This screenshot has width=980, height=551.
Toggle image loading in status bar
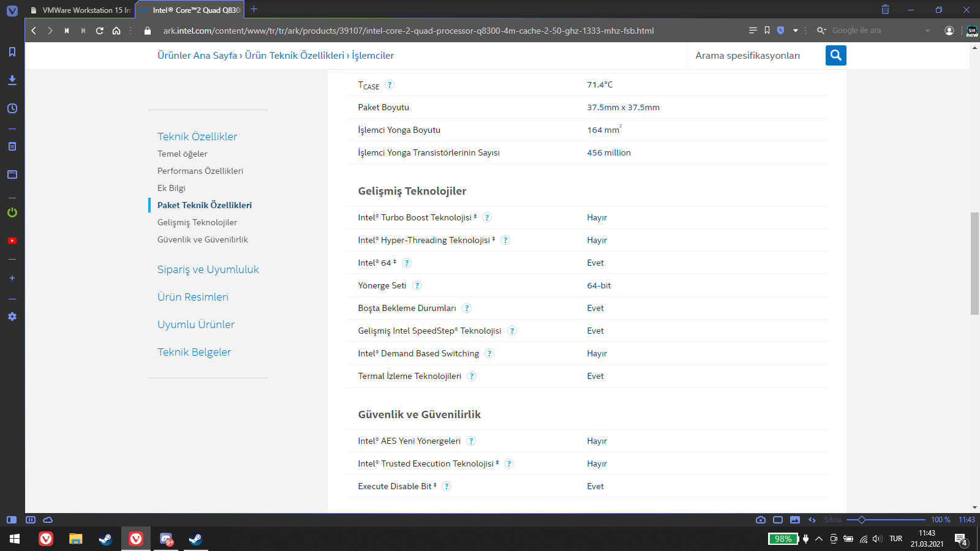(x=795, y=520)
